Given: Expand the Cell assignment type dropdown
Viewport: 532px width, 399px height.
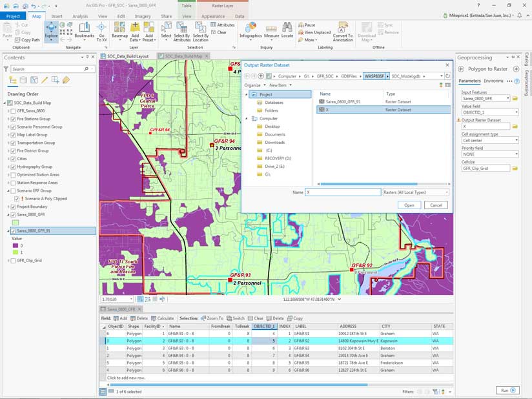Looking at the screenshot, I should point(489,140).
